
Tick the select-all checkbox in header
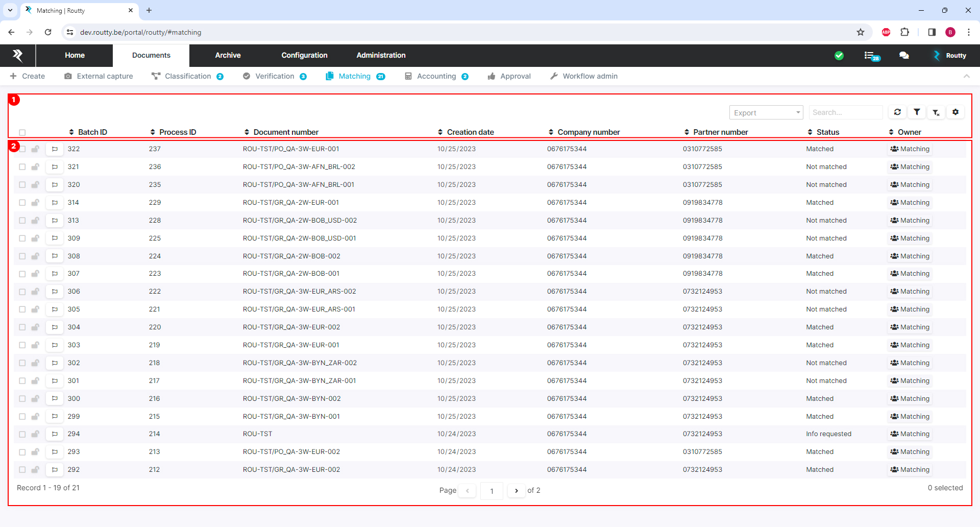[x=22, y=132]
